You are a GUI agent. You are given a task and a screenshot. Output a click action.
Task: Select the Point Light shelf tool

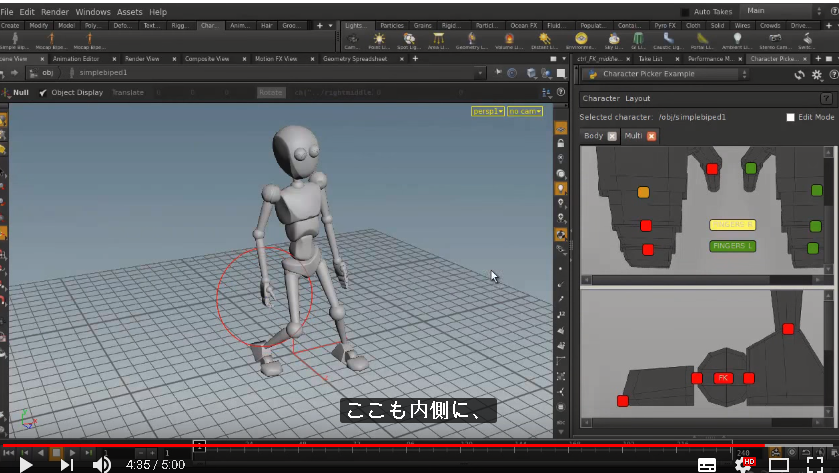pos(379,41)
